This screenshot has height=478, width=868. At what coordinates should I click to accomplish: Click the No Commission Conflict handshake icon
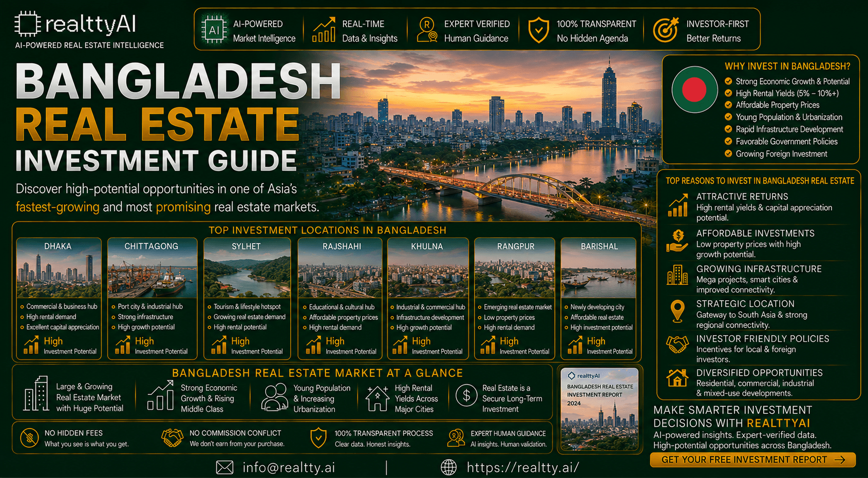pyautogui.click(x=173, y=437)
